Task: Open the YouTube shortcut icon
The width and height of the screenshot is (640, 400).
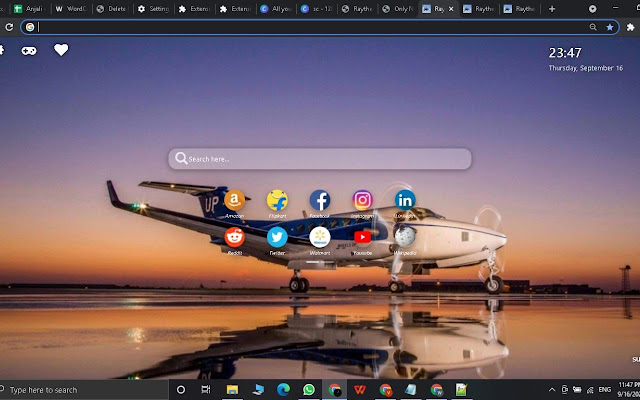Action: coord(362,237)
